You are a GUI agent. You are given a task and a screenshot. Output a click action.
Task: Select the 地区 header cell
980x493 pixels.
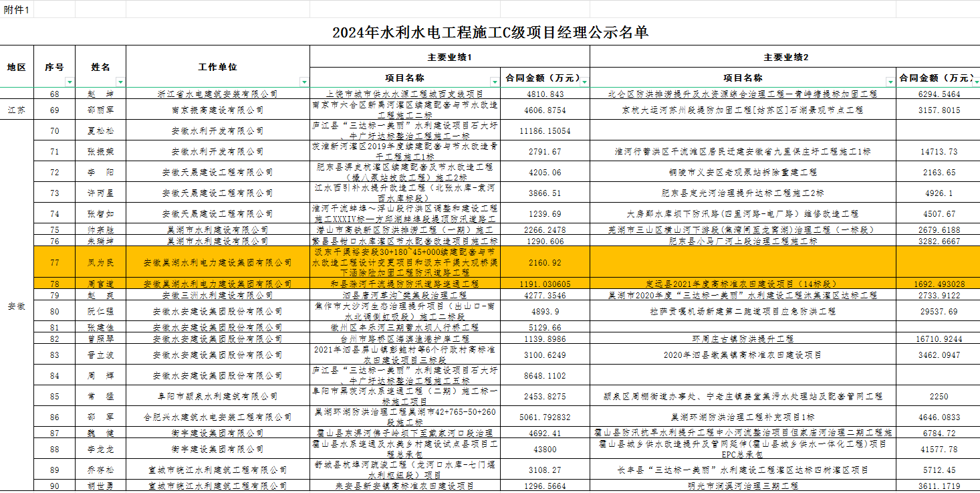[17, 67]
